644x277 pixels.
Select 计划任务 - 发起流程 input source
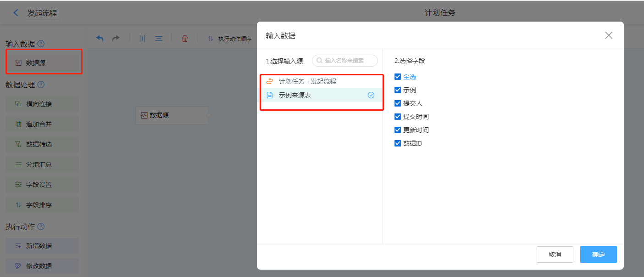click(x=307, y=81)
